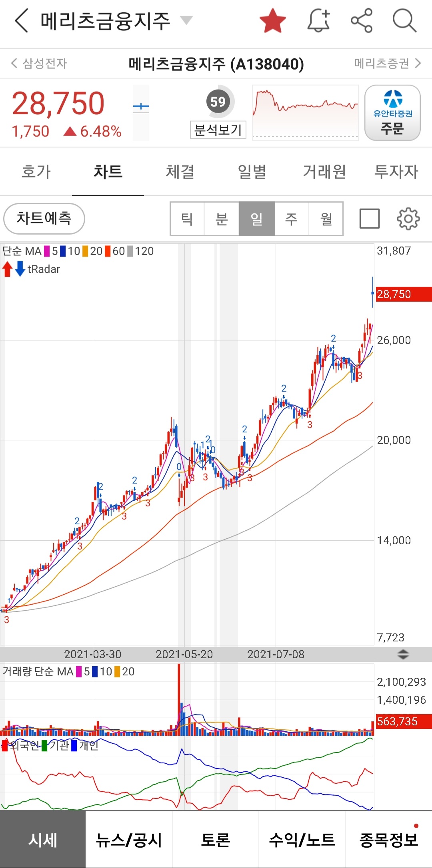Go back using the top-left arrow
Screen dimensions: 432x868
(x=22, y=21)
